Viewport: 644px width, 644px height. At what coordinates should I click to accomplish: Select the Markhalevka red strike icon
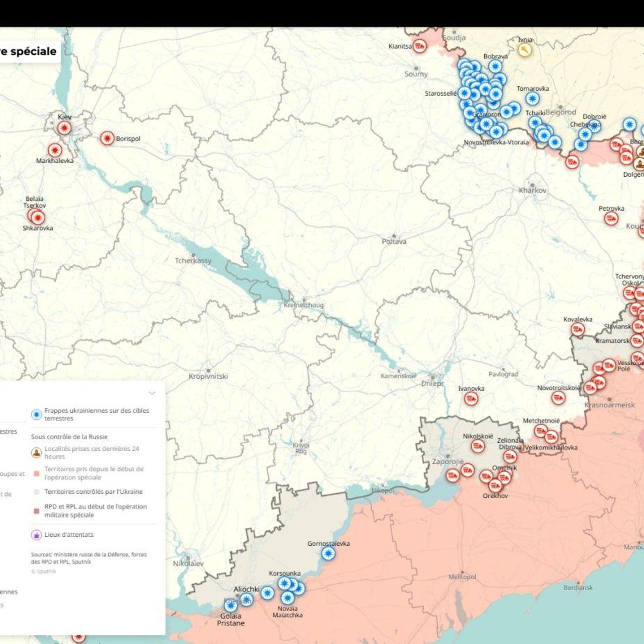55,150
